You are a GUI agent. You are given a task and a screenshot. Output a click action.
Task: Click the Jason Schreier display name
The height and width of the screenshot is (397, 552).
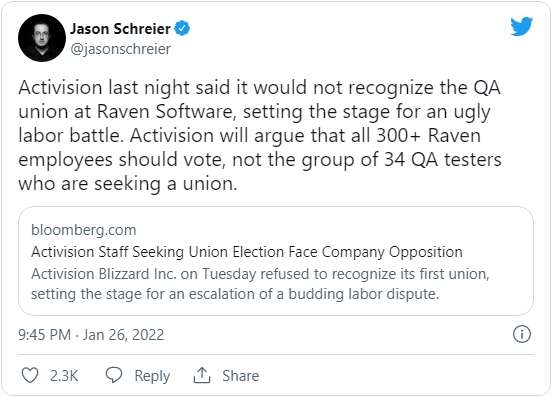click(120, 29)
